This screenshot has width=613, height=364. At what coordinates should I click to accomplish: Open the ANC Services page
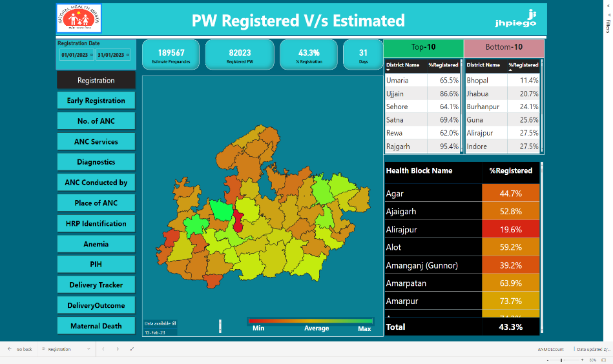[96, 141]
